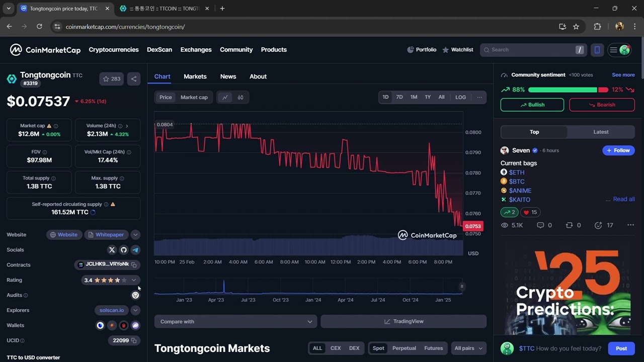Toggle chart to Price mode
The image size is (644, 362).
(166, 98)
